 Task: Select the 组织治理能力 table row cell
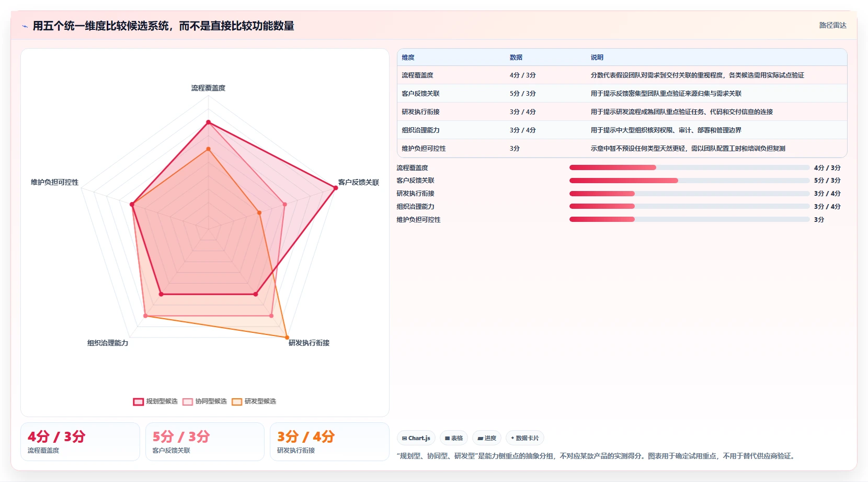420,130
